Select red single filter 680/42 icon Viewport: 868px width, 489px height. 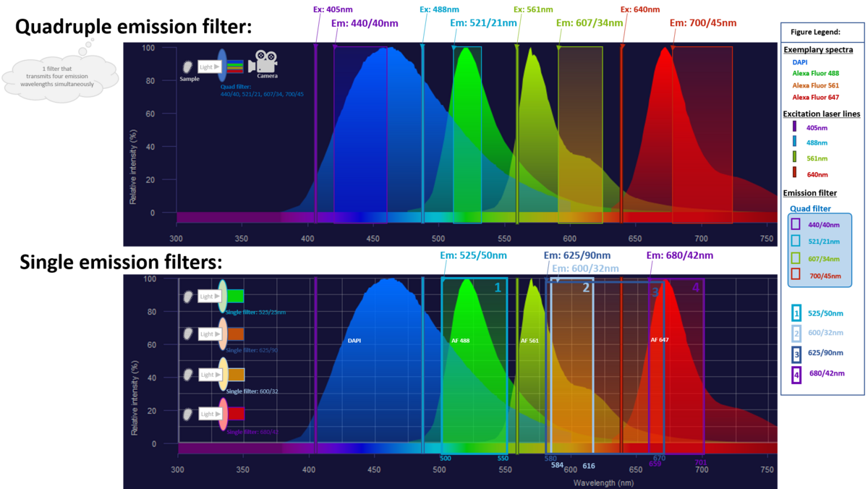pos(224,414)
